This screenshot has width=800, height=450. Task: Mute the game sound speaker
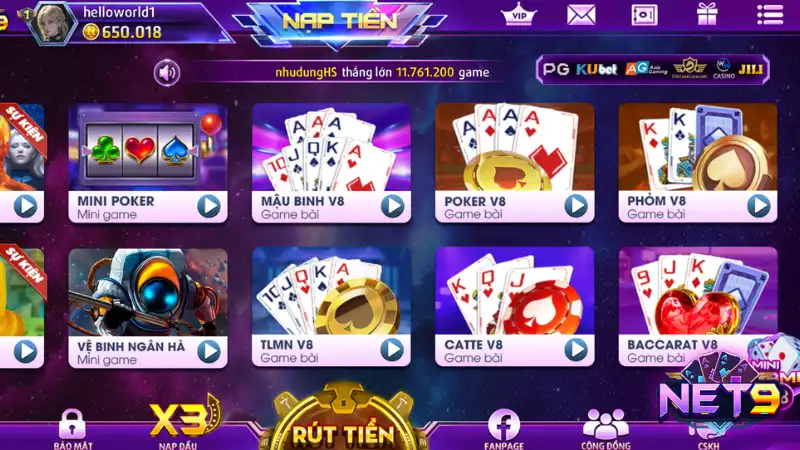(x=167, y=73)
